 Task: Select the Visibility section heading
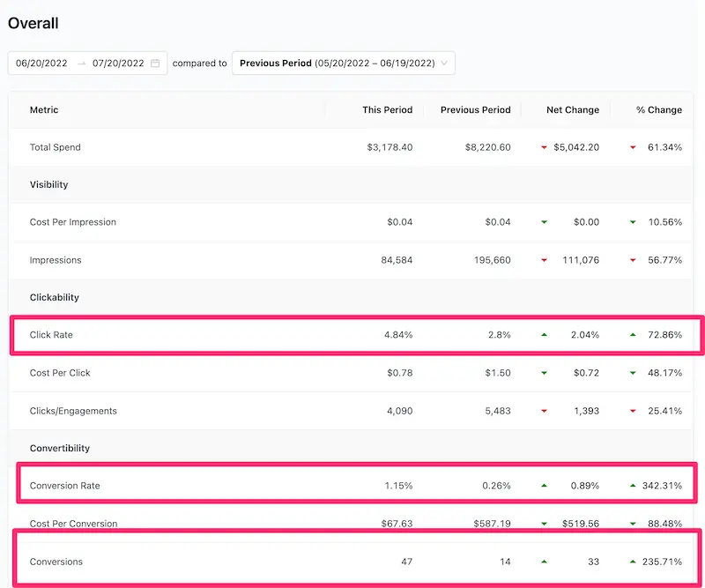coord(49,184)
